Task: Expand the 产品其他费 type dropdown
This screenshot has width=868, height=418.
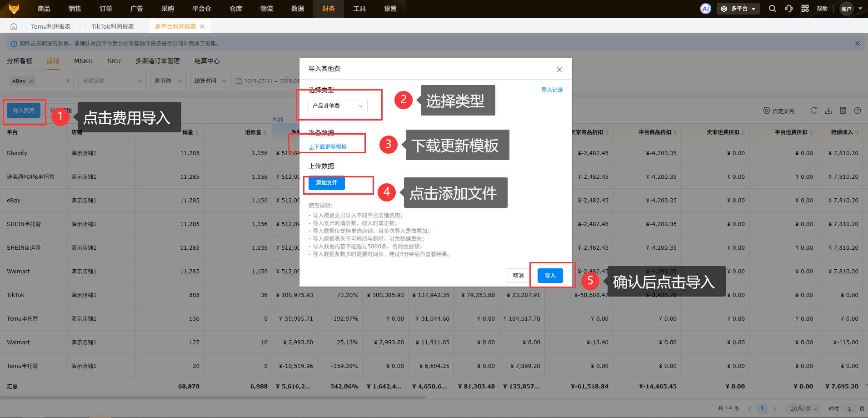Action: (x=338, y=106)
